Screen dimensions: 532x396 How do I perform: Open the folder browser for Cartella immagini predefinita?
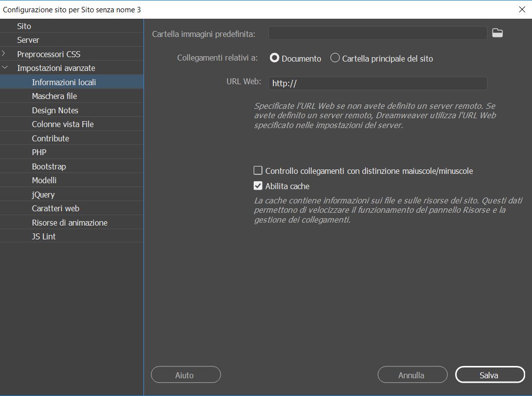[497, 33]
